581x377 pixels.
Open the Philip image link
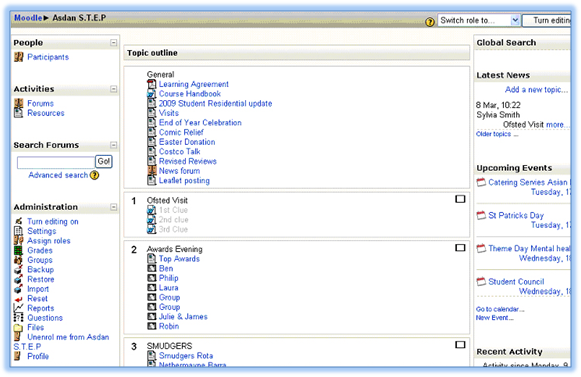tap(169, 278)
